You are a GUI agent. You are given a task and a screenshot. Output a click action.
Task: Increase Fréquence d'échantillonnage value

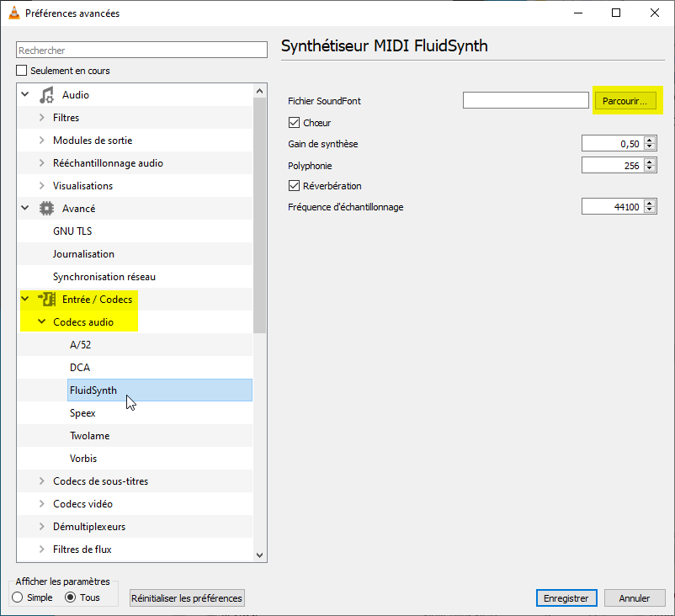tap(650, 203)
